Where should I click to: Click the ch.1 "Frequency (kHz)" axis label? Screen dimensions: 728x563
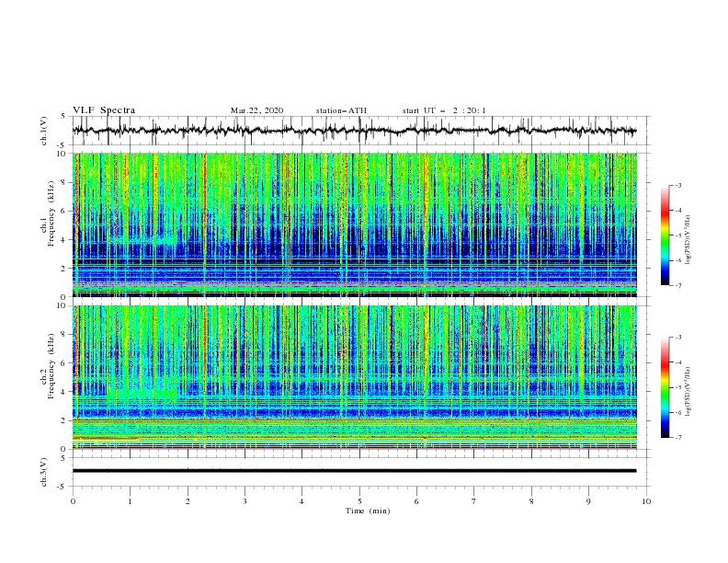(x=51, y=214)
